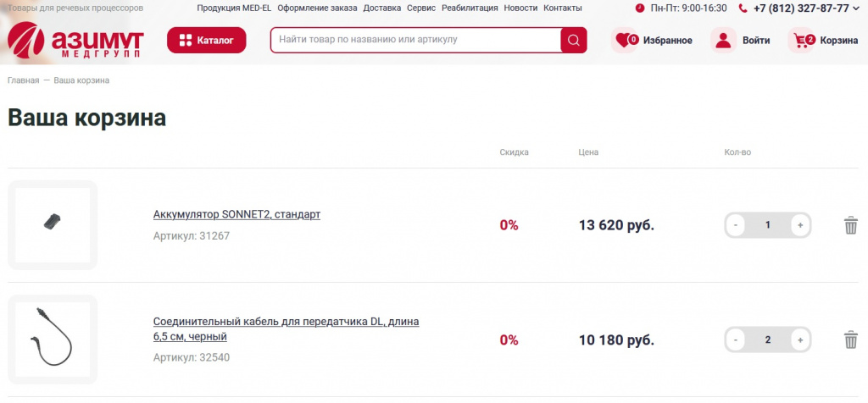Go to Доставка page
The image size is (868, 403).
pyautogui.click(x=382, y=8)
